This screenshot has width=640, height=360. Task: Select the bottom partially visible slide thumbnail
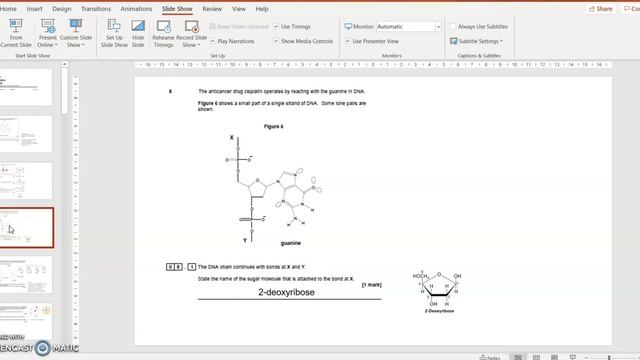click(25, 321)
